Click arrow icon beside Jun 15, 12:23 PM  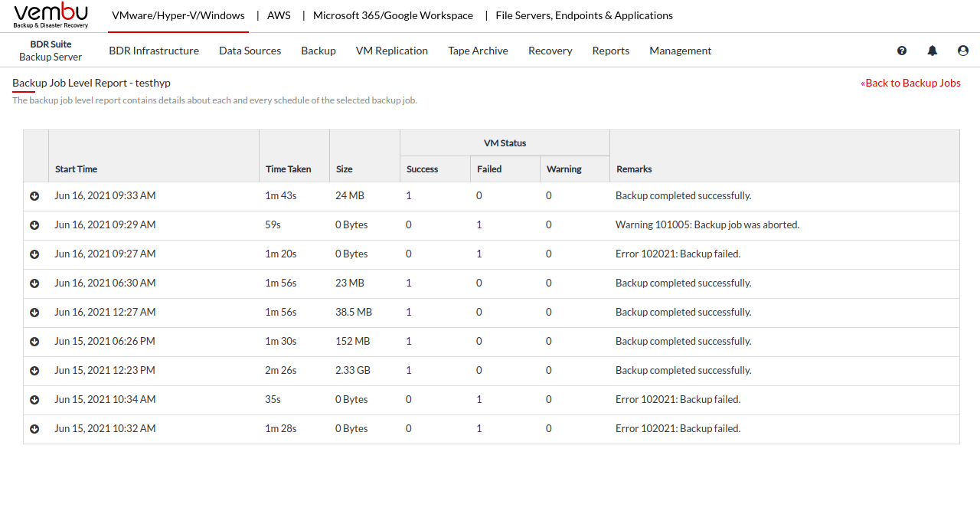34,371
